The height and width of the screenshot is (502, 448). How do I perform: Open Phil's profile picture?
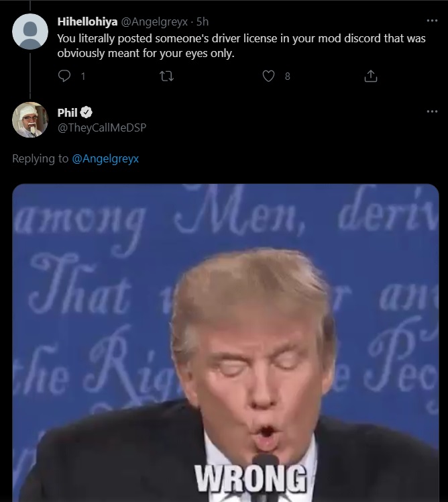[x=30, y=119]
